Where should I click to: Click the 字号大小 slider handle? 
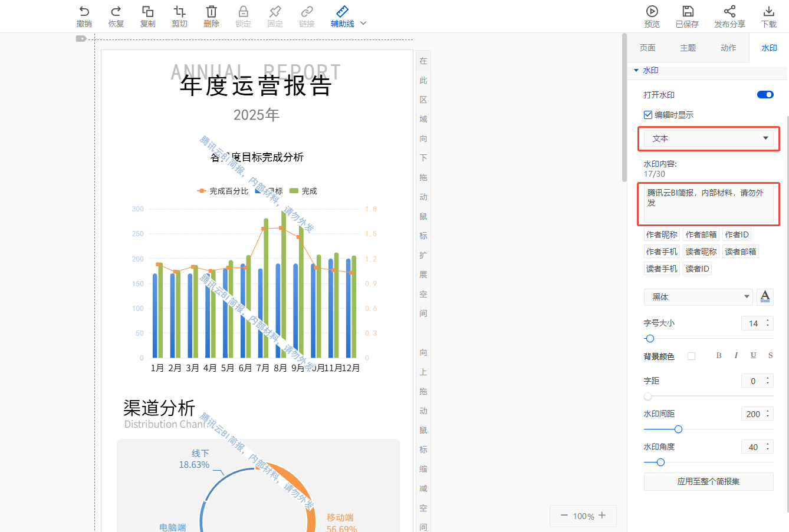click(650, 339)
